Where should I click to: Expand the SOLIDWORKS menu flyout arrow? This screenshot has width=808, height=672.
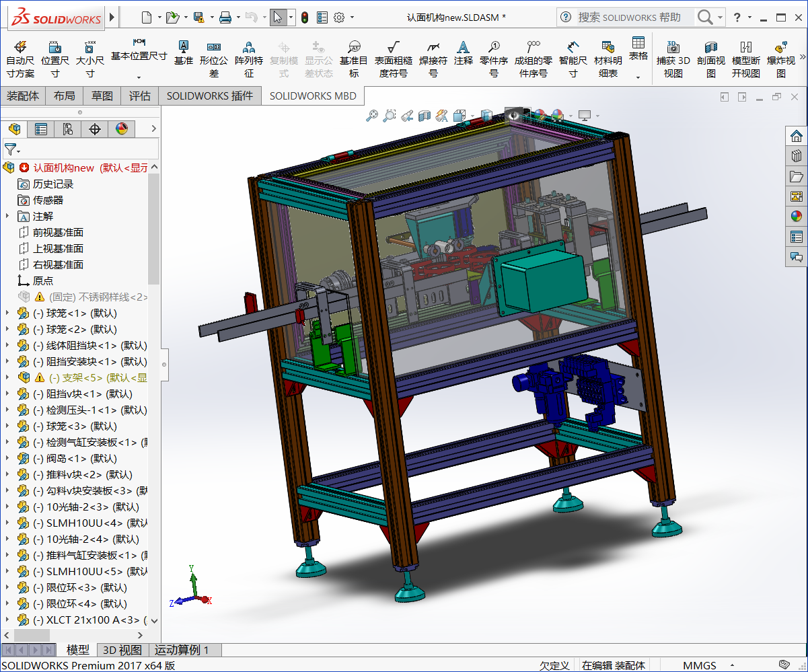(112, 17)
